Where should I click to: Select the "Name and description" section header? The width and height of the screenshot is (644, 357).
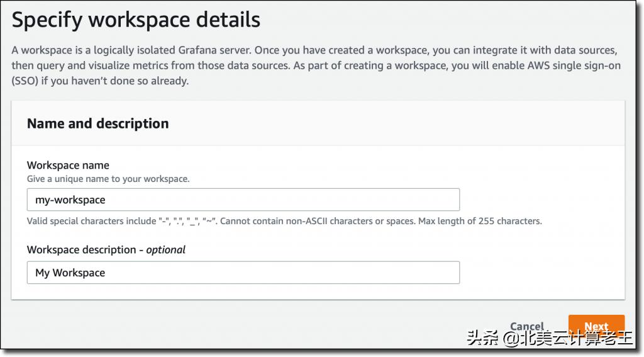coord(97,123)
